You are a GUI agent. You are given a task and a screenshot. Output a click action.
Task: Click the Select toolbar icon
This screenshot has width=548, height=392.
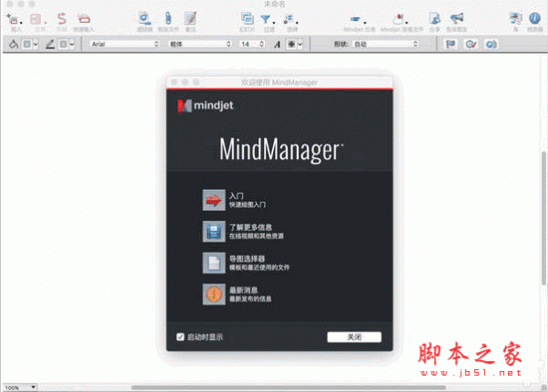[x=289, y=19]
